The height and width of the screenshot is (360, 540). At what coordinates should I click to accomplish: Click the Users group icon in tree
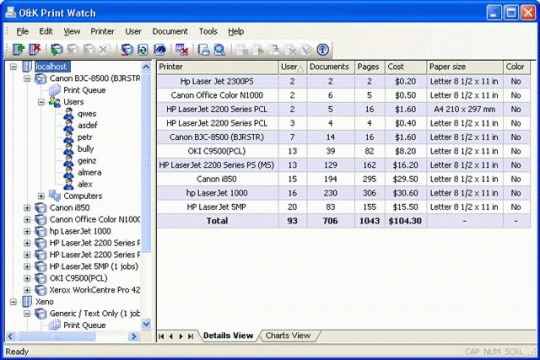(55, 102)
